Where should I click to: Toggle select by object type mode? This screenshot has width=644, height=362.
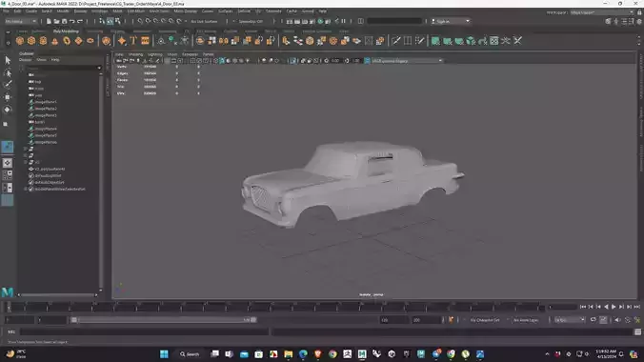click(110, 21)
